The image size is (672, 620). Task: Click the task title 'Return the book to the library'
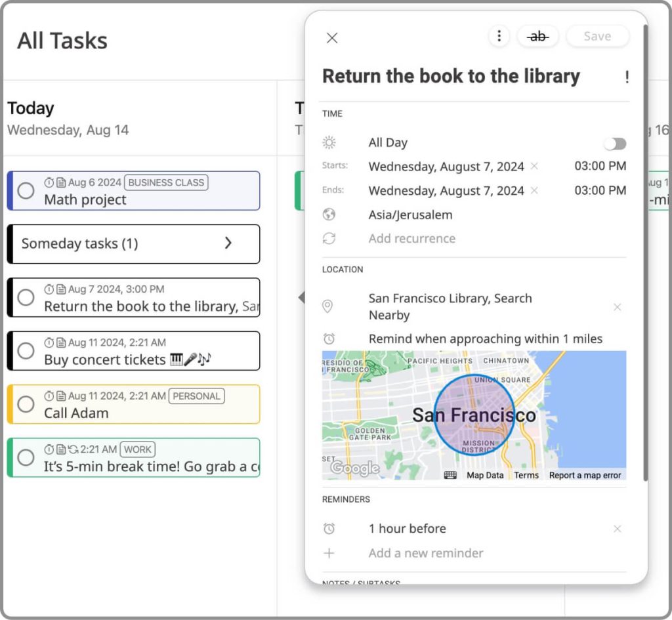tap(451, 76)
